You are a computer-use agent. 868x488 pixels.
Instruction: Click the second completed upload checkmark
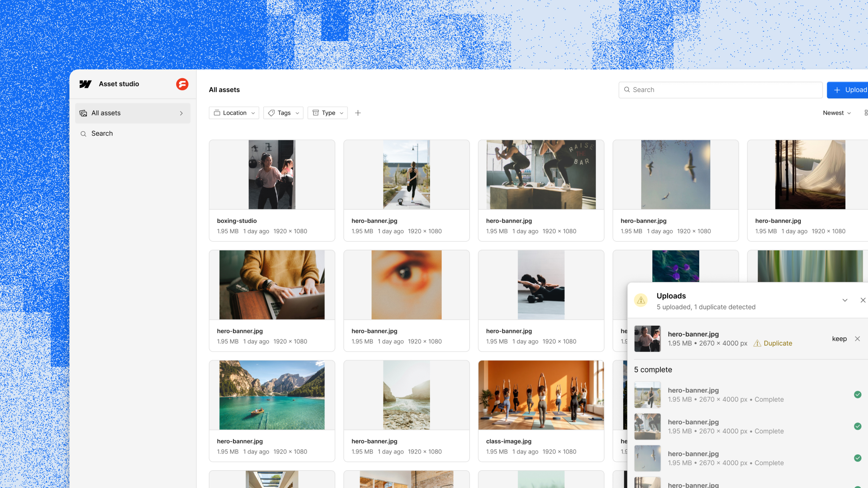[x=858, y=426]
